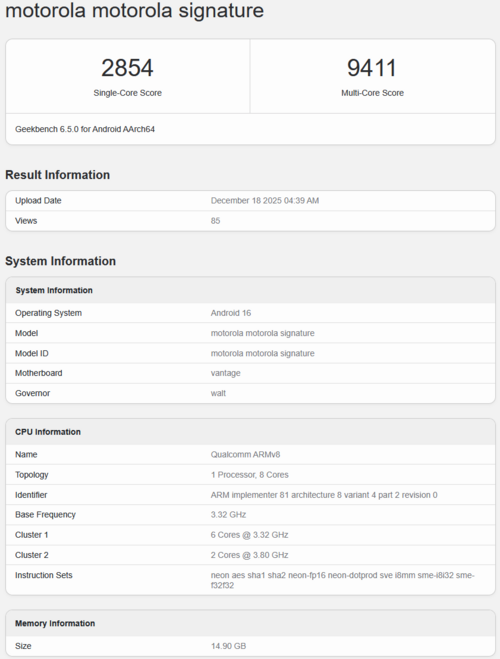Click the 'Topology' label
The height and width of the screenshot is (659, 500).
(x=32, y=475)
